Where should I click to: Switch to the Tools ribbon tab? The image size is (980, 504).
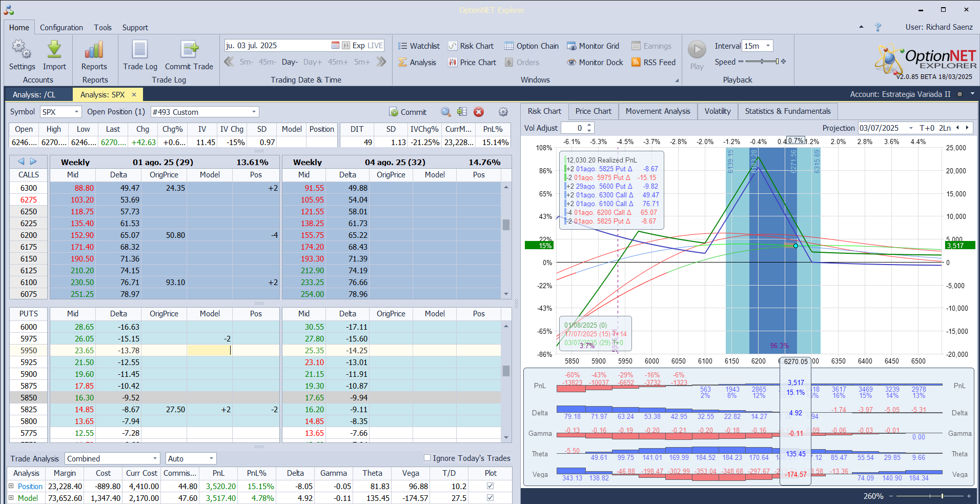103,28
